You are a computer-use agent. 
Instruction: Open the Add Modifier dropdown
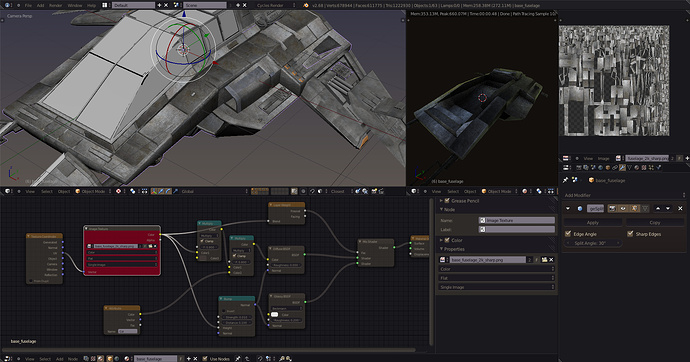pos(624,195)
